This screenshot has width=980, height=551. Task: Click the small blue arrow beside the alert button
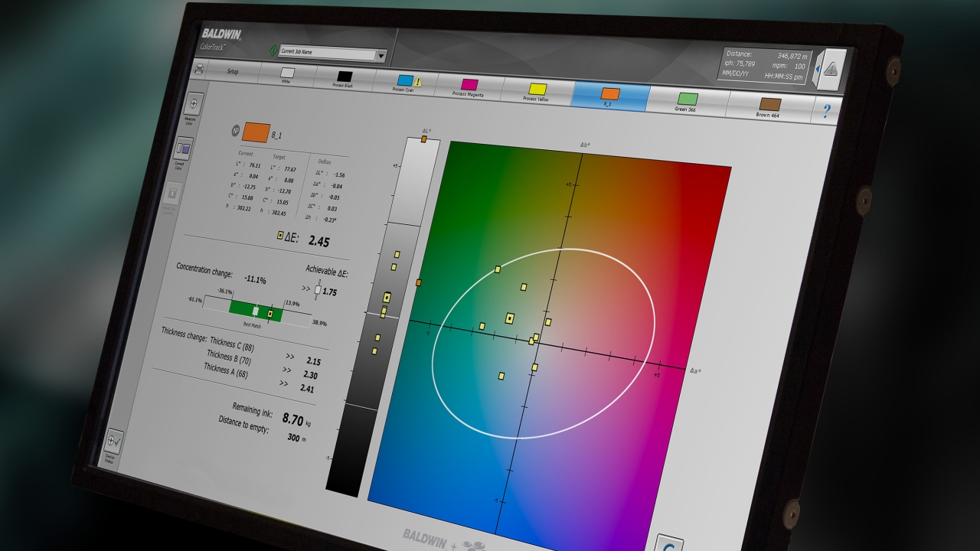816,68
